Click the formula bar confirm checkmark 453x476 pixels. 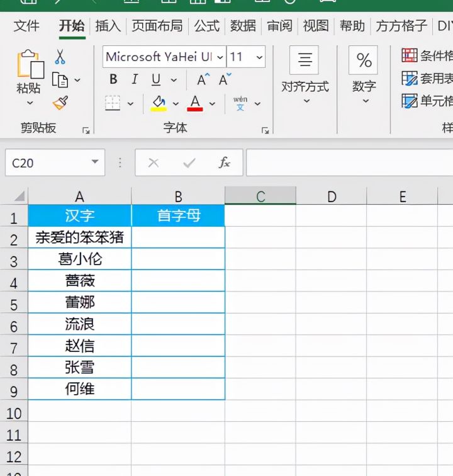pos(189,163)
